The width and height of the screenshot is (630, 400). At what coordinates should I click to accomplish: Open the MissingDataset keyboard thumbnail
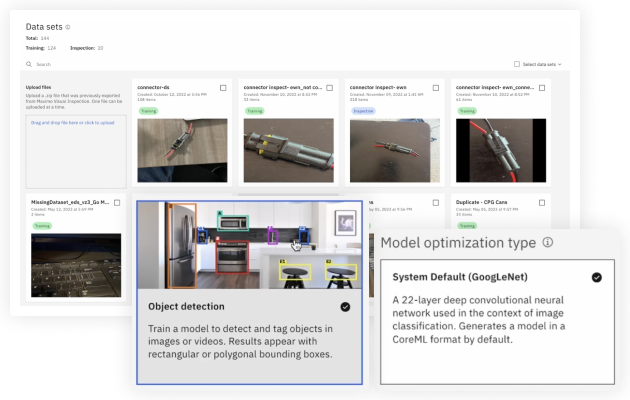coord(76,265)
